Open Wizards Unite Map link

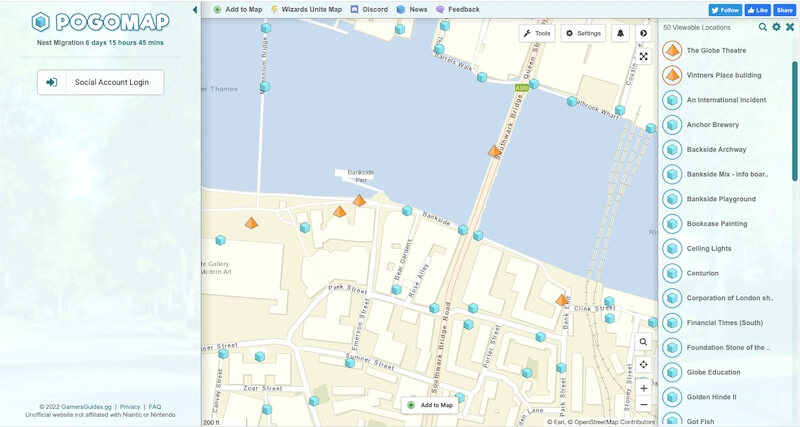306,9
